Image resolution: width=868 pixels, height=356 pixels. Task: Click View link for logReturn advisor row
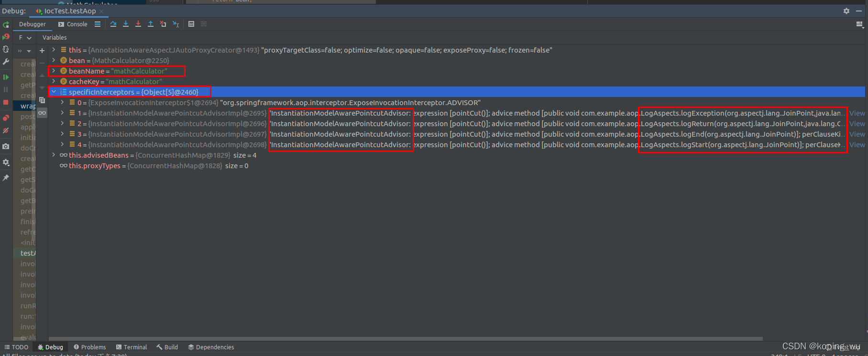[x=857, y=124]
